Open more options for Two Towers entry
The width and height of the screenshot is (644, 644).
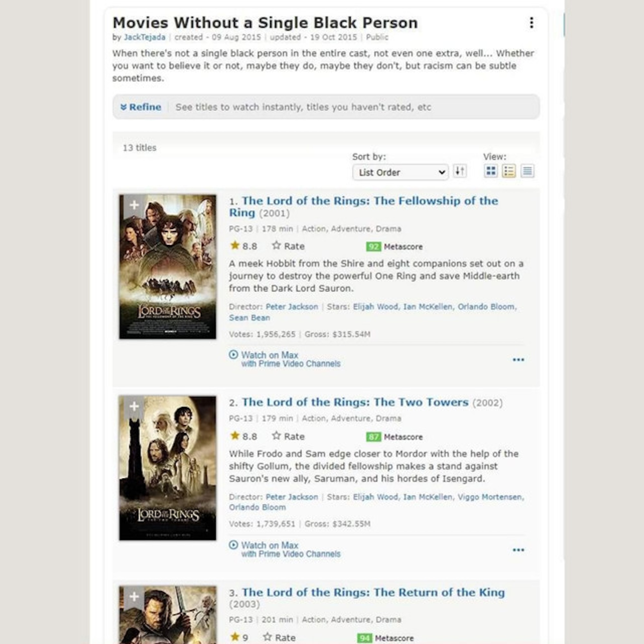coord(518,550)
